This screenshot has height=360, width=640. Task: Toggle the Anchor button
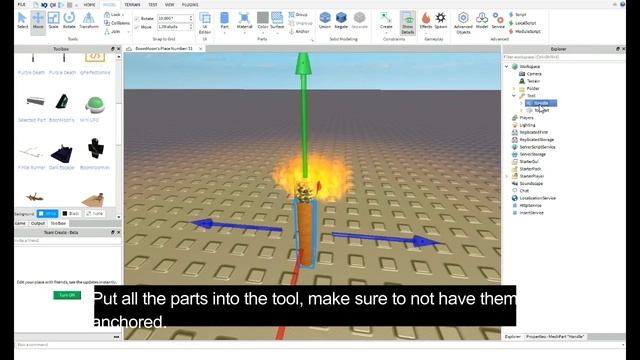299,31
